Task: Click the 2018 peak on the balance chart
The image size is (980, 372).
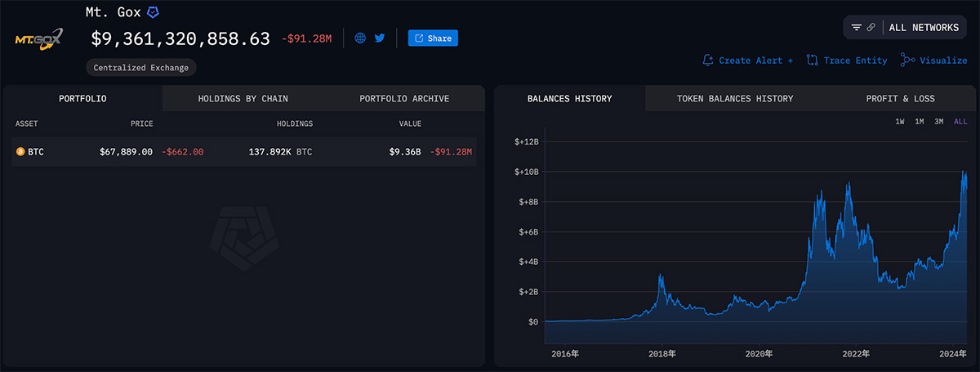Action: (661, 276)
